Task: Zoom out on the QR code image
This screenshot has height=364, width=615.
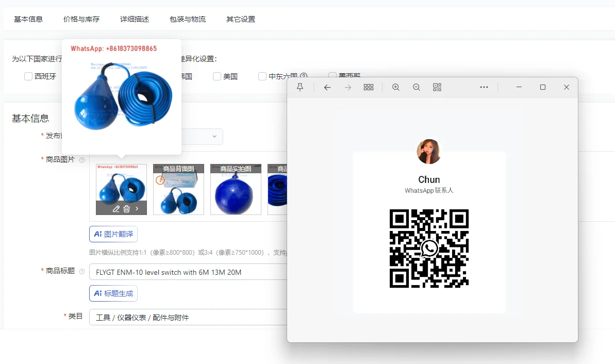Action: click(x=417, y=87)
